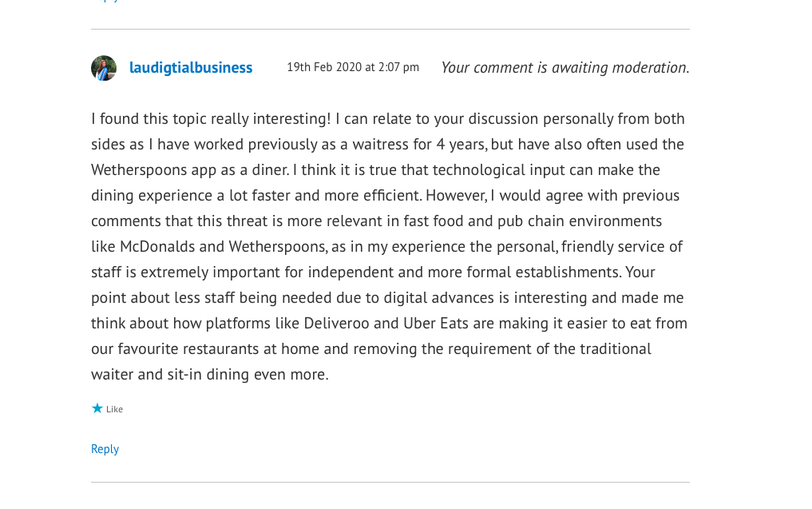Reply to the laudigtialbusiness comment
The image size is (812, 509).
point(105,449)
